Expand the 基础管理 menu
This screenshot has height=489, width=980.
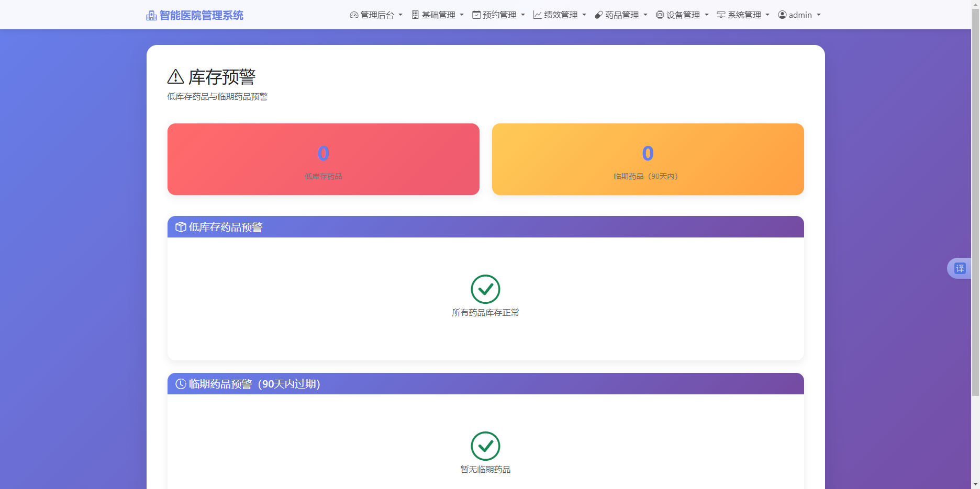438,15
